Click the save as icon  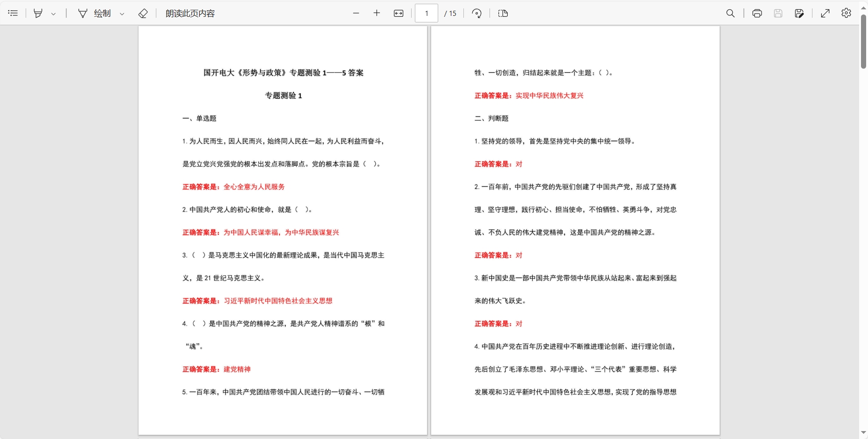click(x=799, y=13)
